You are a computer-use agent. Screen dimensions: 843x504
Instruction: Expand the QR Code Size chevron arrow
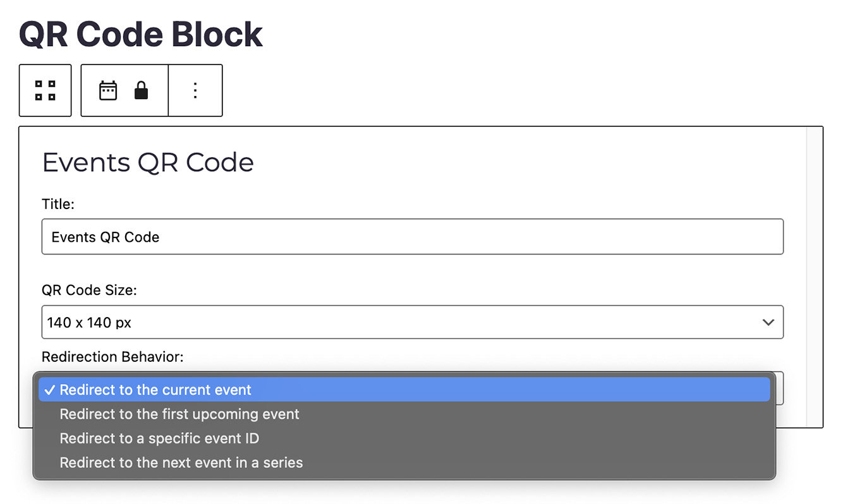[x=768, y=322]
